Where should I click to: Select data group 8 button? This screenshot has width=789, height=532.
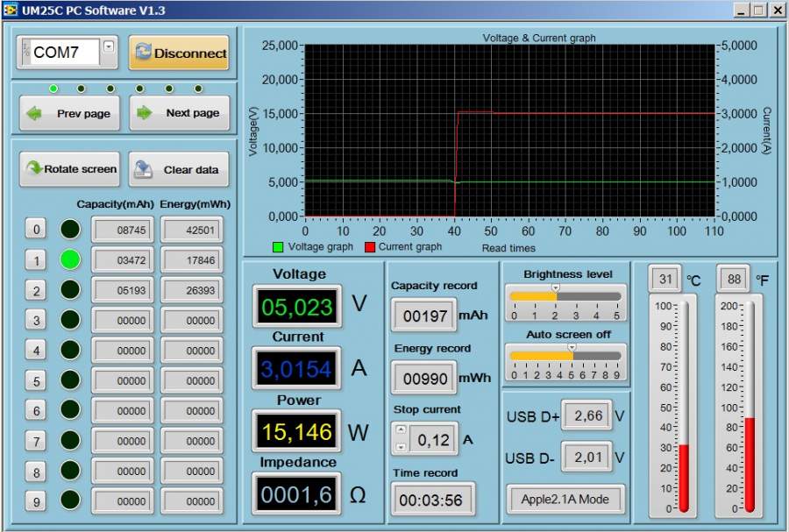point(36,472)
